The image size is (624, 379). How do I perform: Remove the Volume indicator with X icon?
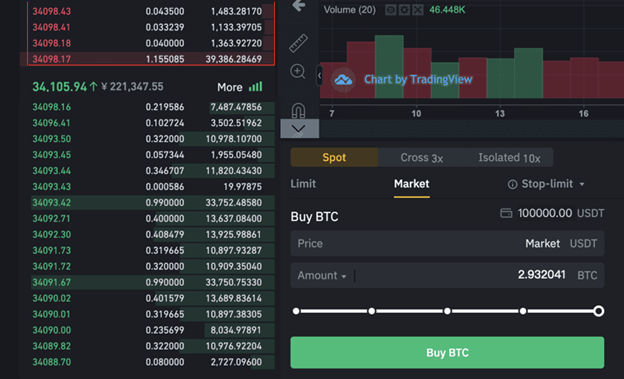pyautogui.click(x=417, y=10)
